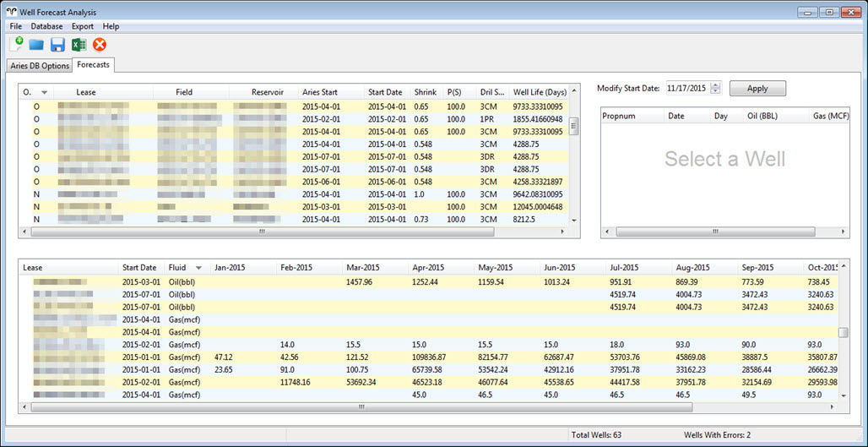This screenshot has width=868, height=447.
Task: Open the File menu
Action: [15, 26]
